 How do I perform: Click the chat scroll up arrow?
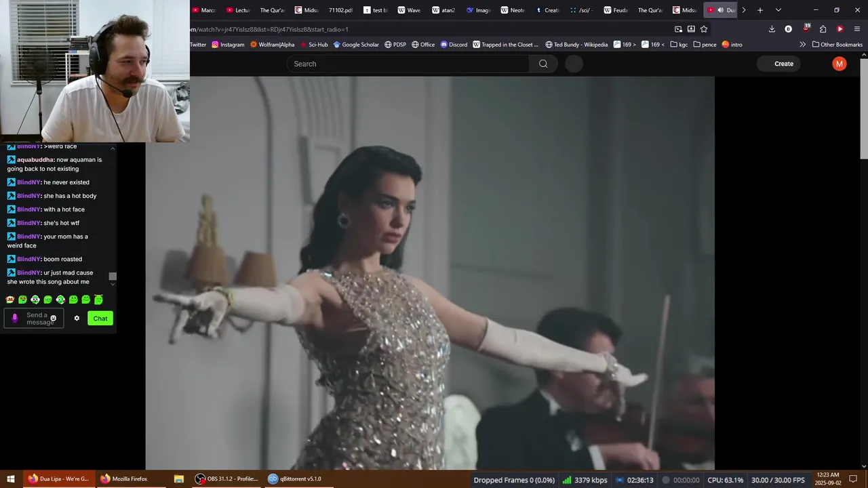(x=113, y=148)
